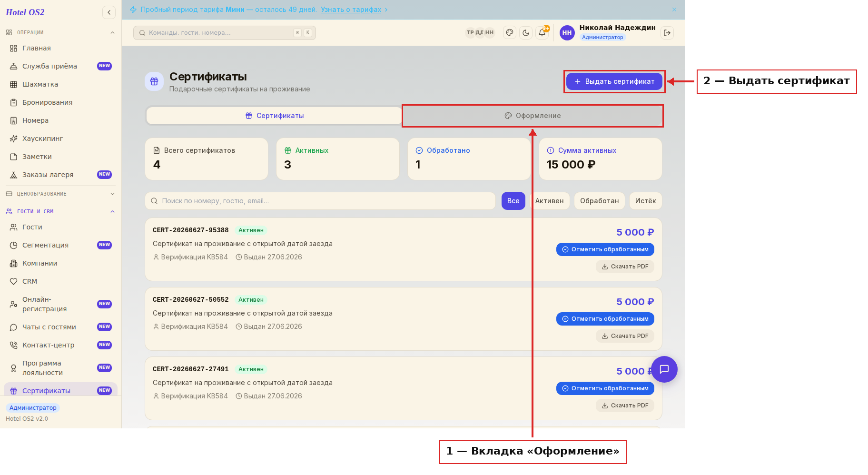Click Выдать сертификат button
Screen dimensions: 868x475
614,81
